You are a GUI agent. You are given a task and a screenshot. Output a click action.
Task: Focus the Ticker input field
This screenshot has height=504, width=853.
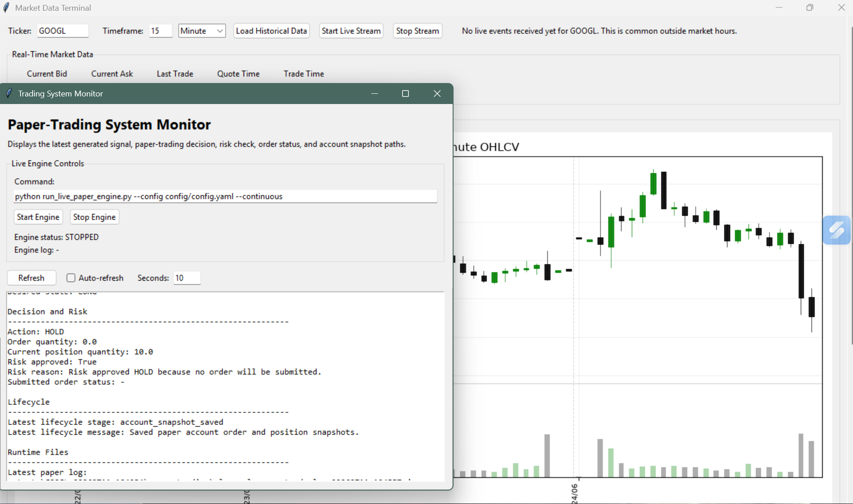63,31
